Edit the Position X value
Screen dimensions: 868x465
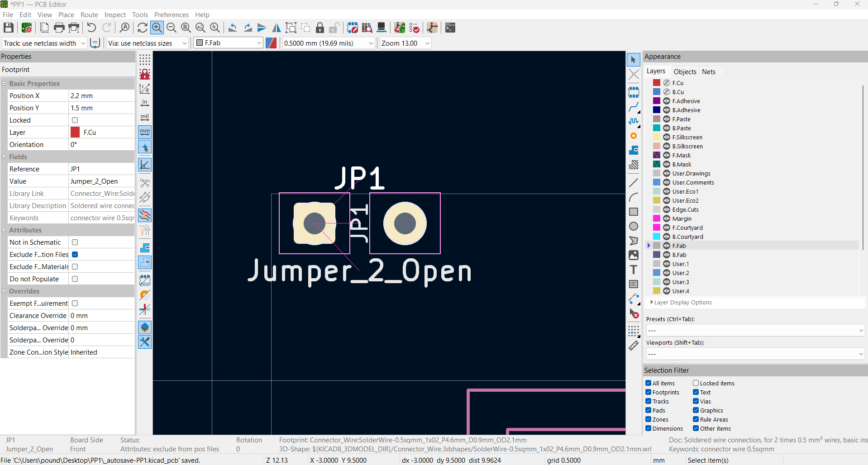click(101, 95)
